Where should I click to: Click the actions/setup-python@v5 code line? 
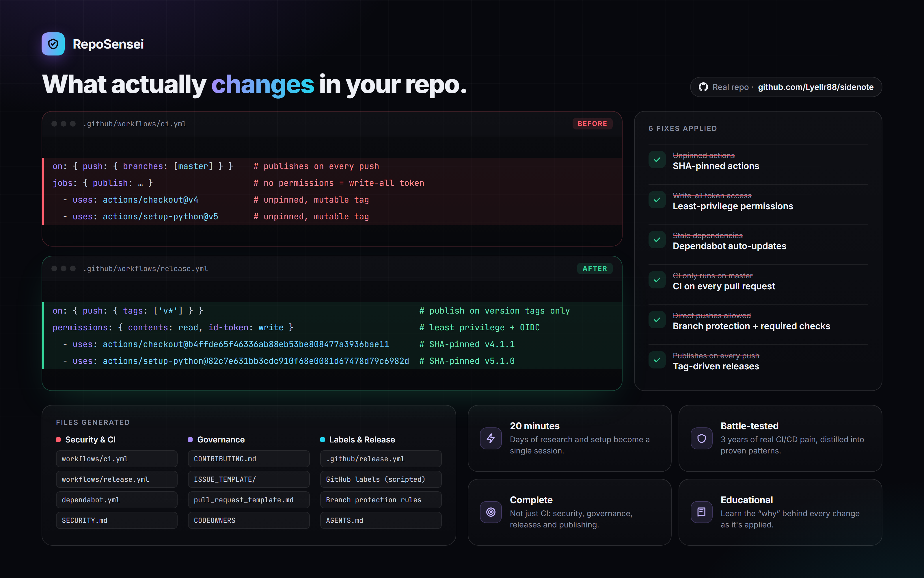click(332, 217)
